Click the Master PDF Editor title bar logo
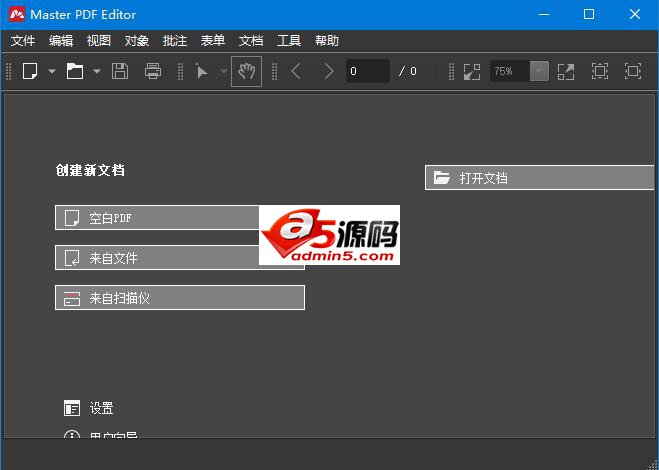The image size is (659, 470). point(17,14)
